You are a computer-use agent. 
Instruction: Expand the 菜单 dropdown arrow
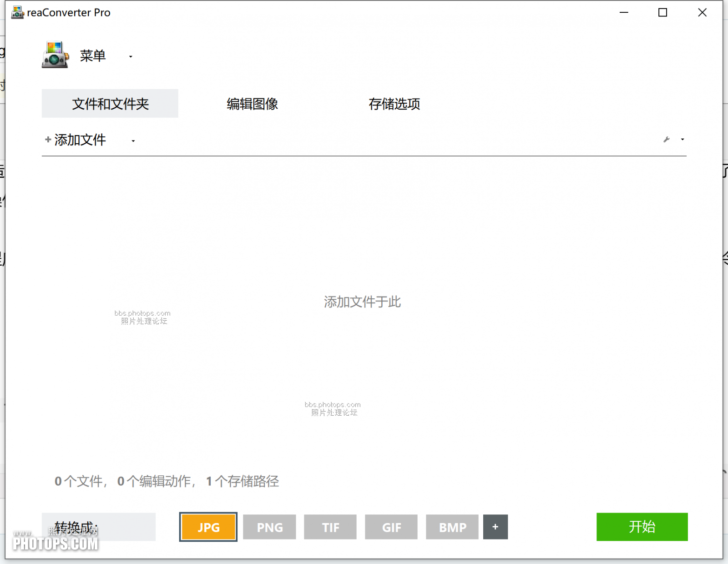(131, 57)
